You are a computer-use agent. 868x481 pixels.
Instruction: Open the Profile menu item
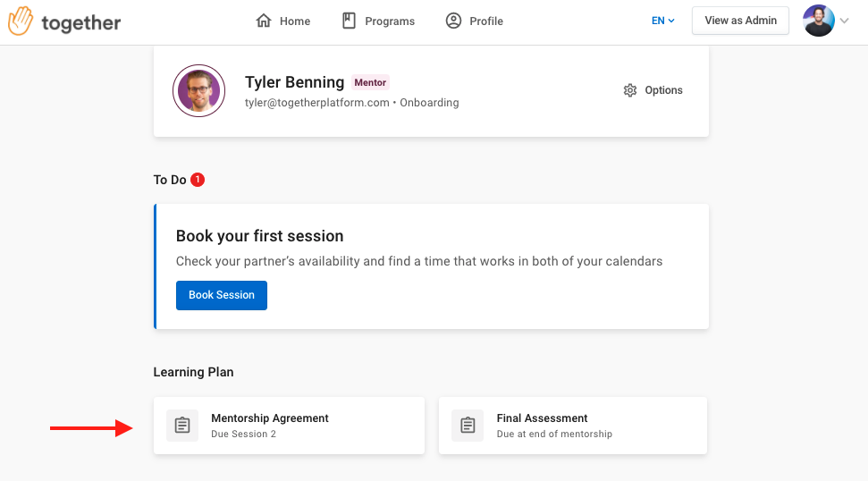click(x=475, y=21)
